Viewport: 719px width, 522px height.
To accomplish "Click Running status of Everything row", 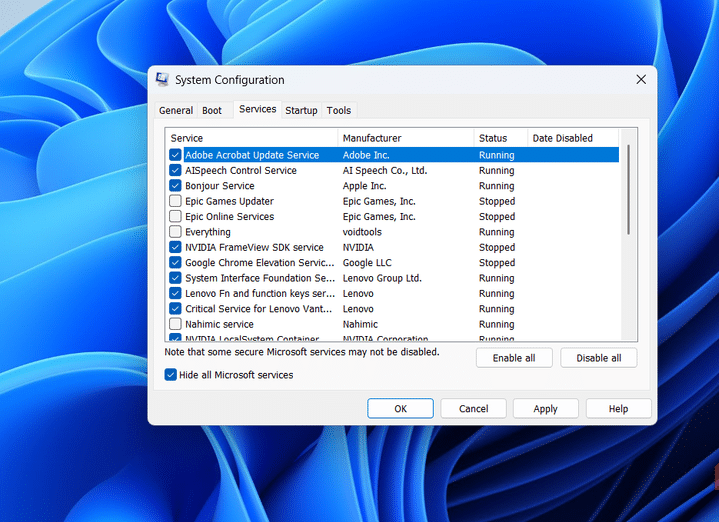I will click(497, 232).
